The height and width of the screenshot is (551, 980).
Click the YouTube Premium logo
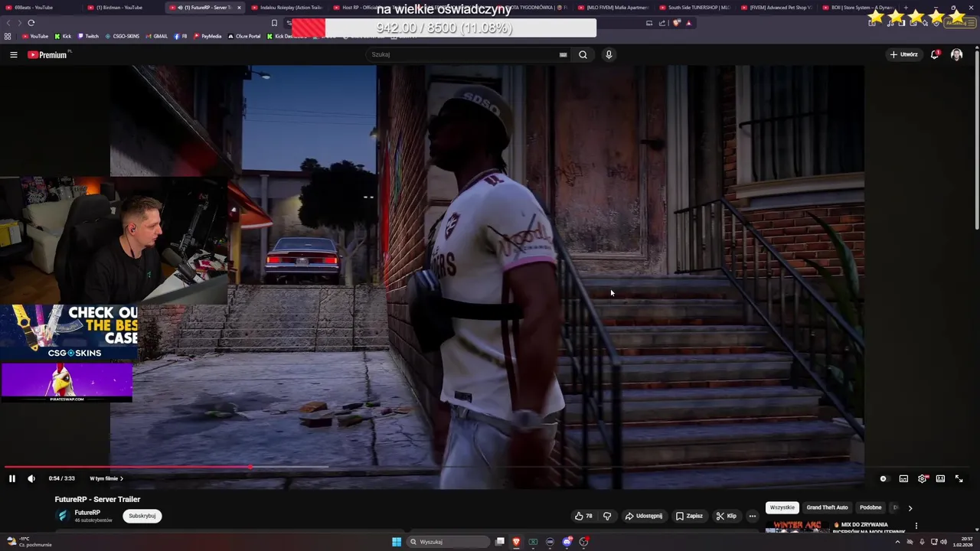click(x=47, y=54)
